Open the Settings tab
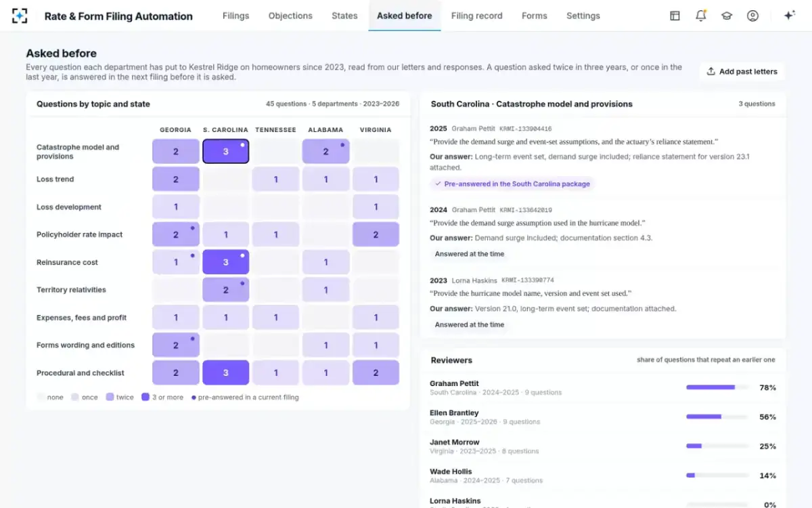Screen dimensions: 812x508 click(583, 16)
